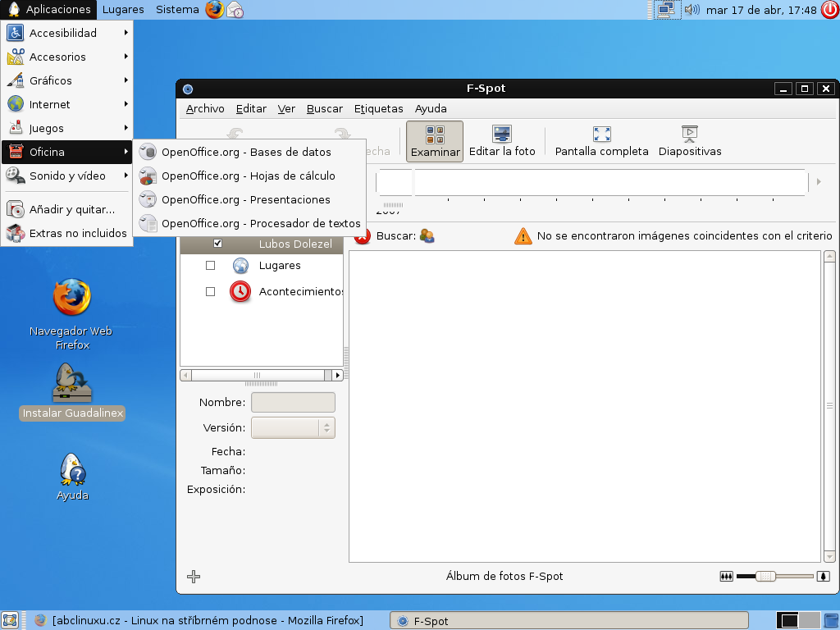
Task: Expand the Gráficos submenu
Action: [x=66, y=80]
